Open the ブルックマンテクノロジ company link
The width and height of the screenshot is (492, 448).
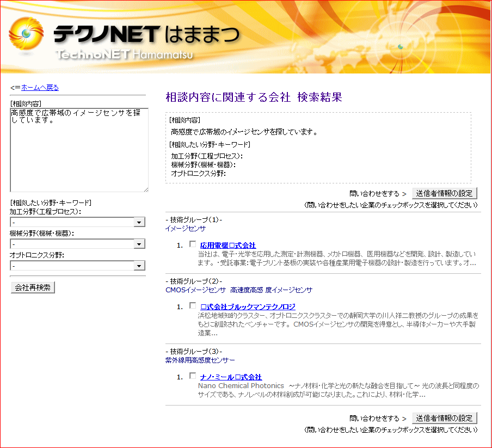248,307
